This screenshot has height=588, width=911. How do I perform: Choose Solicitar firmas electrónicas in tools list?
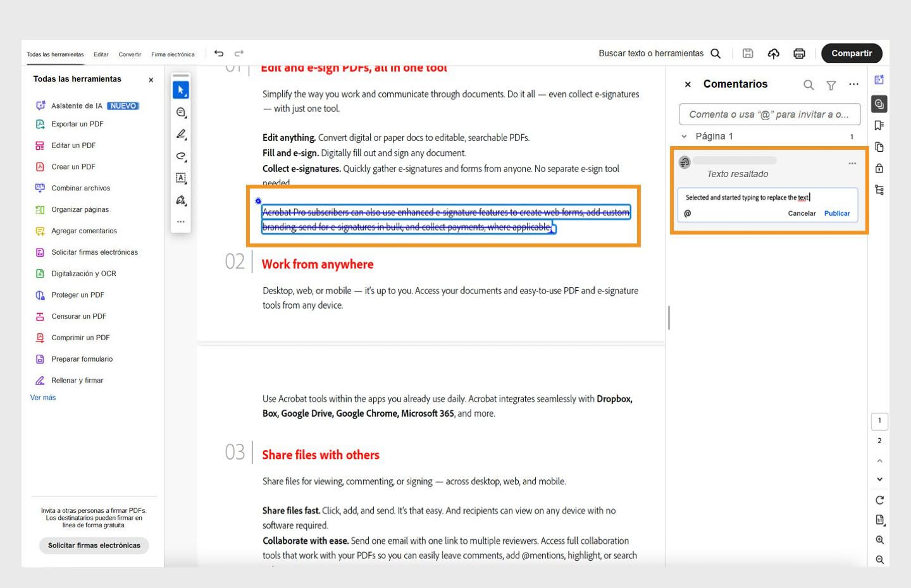(87, 252)
